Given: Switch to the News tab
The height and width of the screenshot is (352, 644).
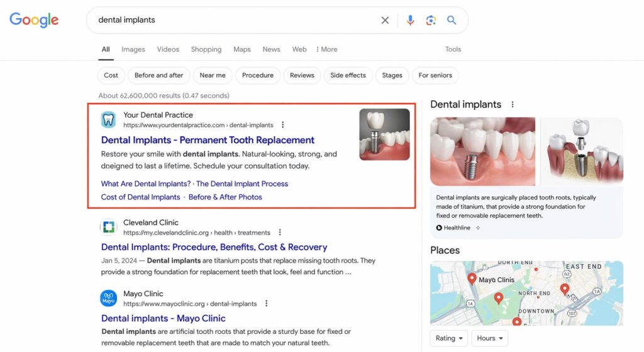Looking at the screenshot, I should 272,49.
